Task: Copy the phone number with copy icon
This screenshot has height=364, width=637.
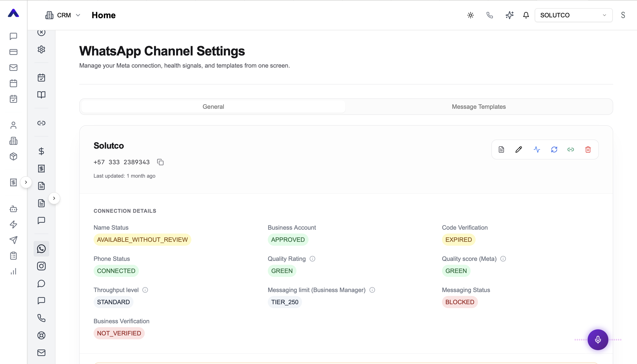Action: (160, 162)
